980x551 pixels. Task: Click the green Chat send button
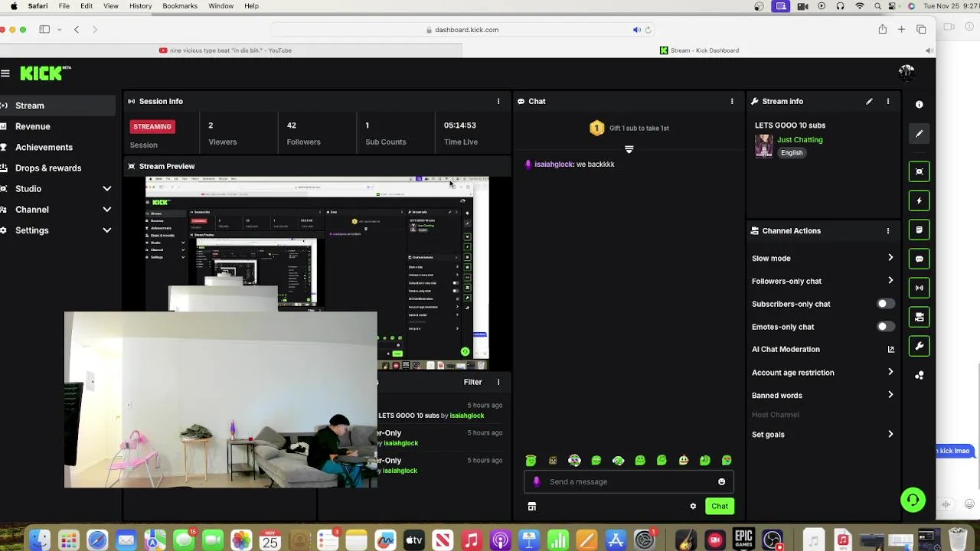(720, 506)
